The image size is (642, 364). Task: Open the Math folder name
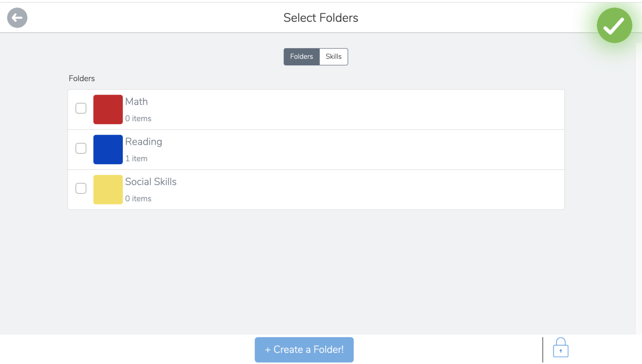(136, 102)
